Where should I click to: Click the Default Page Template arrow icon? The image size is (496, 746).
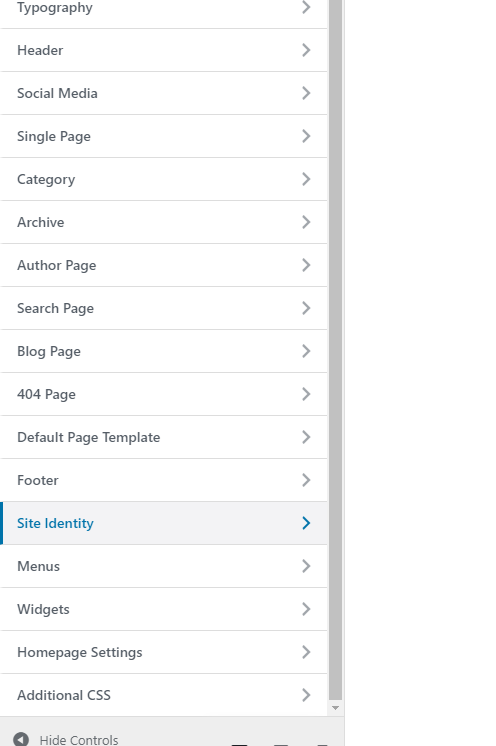coord(306,437)
